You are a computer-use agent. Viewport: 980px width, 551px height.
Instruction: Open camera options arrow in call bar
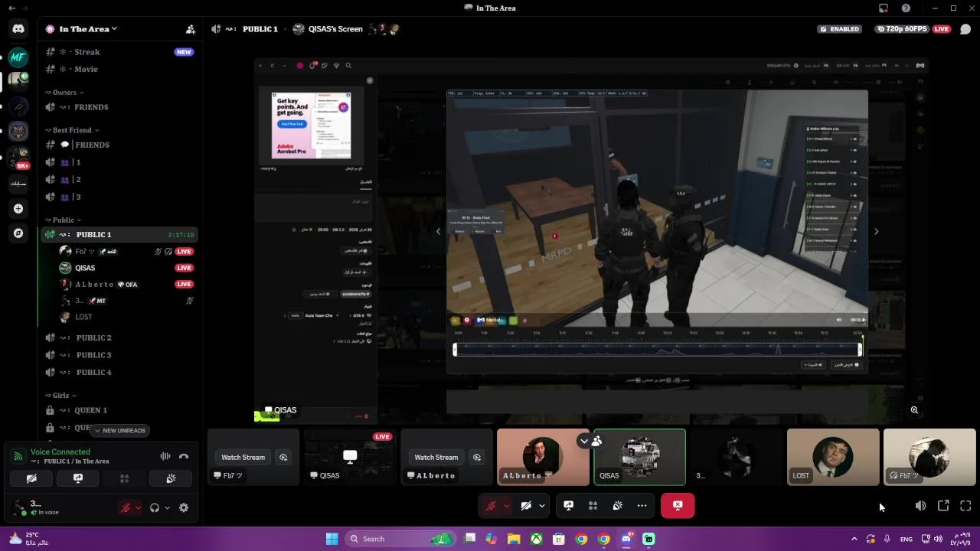[541, 506]
